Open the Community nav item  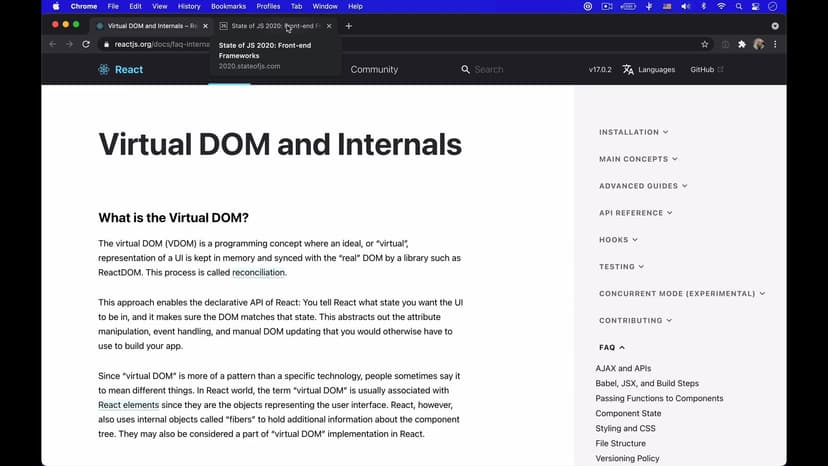(374, 70)
